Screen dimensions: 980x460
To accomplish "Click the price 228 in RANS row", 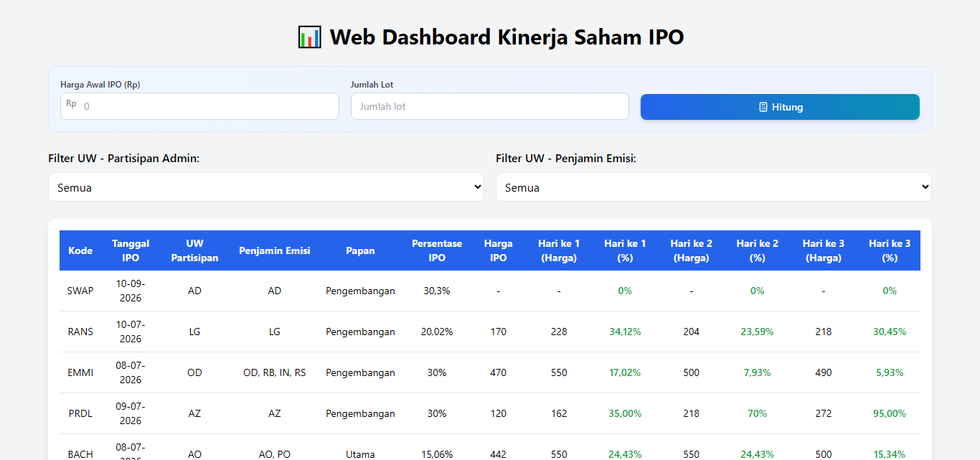I will coord(559,332).
